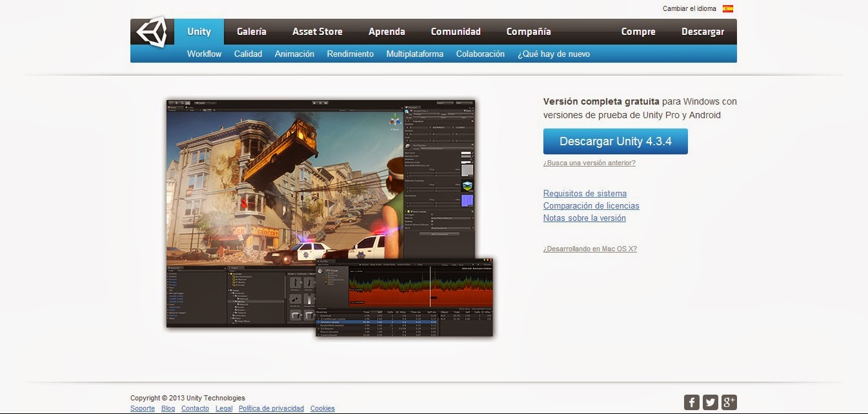The image size is (868, 414).
Task: Select Workflow in the blue sub-navigation
Action: (x=204, y=54)
